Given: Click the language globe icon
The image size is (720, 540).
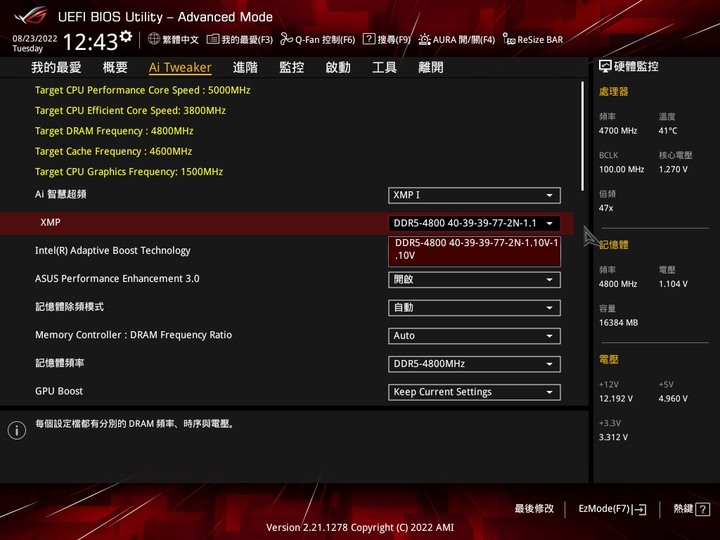Looking at the screenshot, I should tap(154, 39).
